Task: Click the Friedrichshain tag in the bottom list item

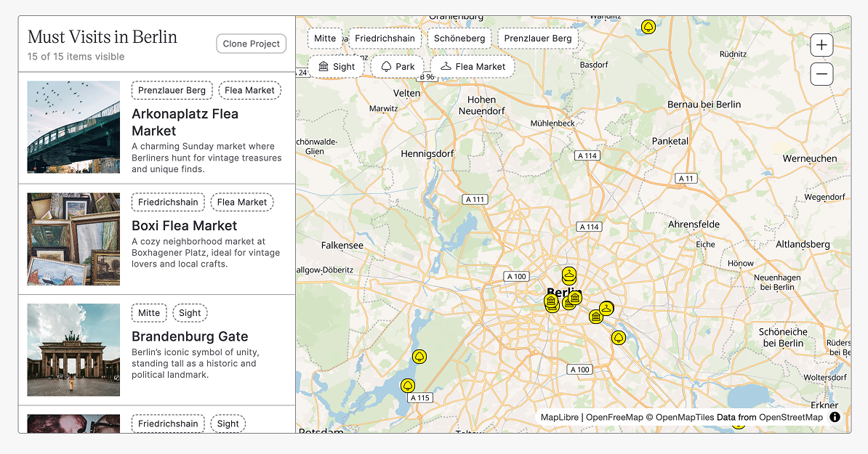Action: coord(168,423)
